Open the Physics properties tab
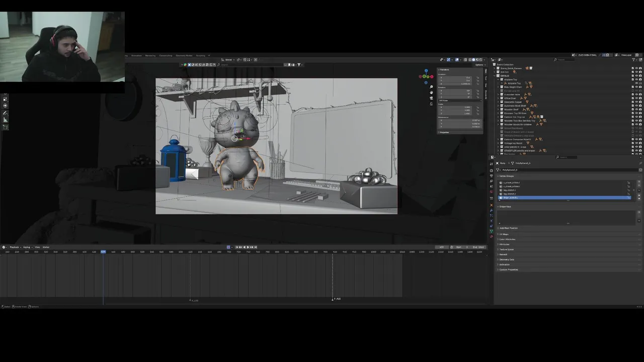The width and height of the screenshot is (644, 362). 492,220
